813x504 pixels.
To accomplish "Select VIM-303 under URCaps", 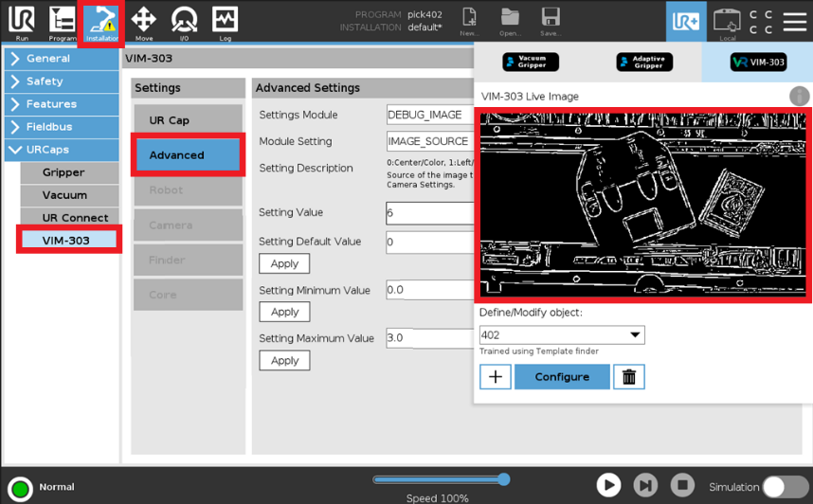I will (69, 240).
